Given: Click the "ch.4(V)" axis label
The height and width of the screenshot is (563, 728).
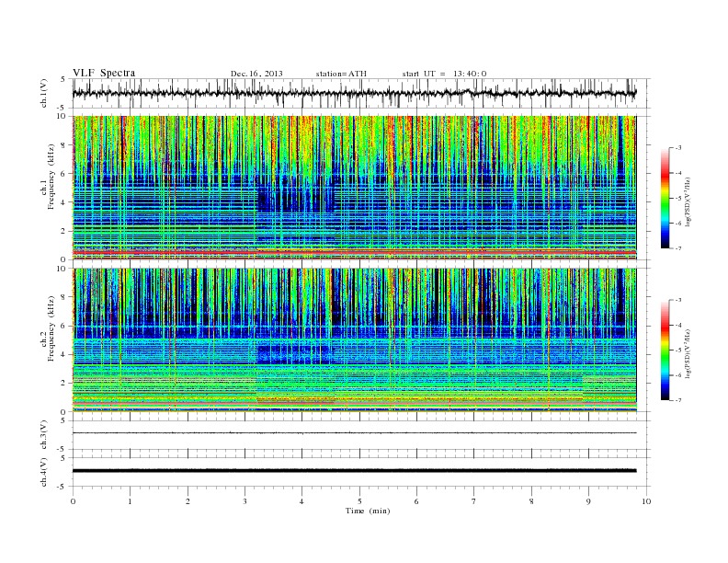Looking at the screenshot, I should (x=44, y=473).
